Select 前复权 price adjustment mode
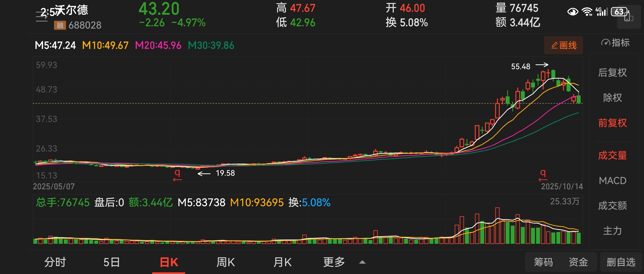 point(612,123)
